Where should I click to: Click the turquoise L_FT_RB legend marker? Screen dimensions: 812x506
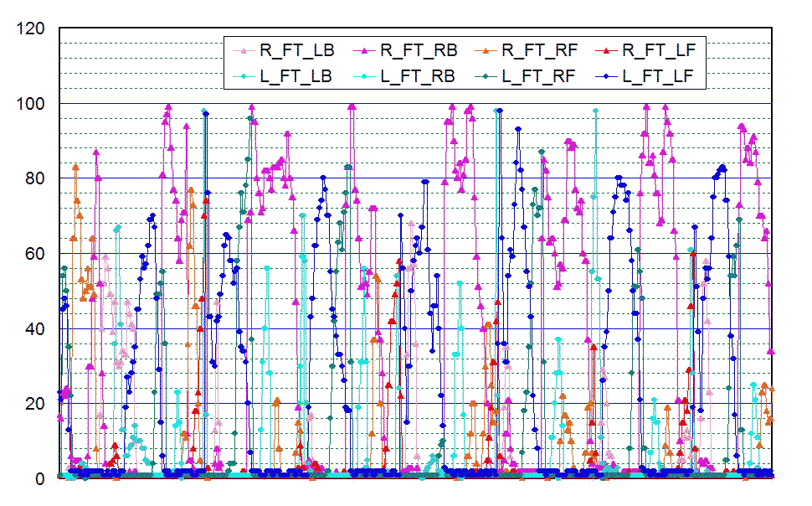coord(365,77)
